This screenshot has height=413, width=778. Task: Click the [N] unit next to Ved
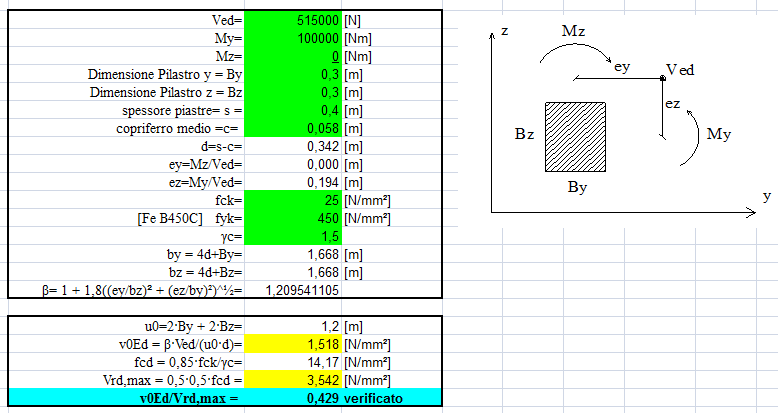pos(352,21)
